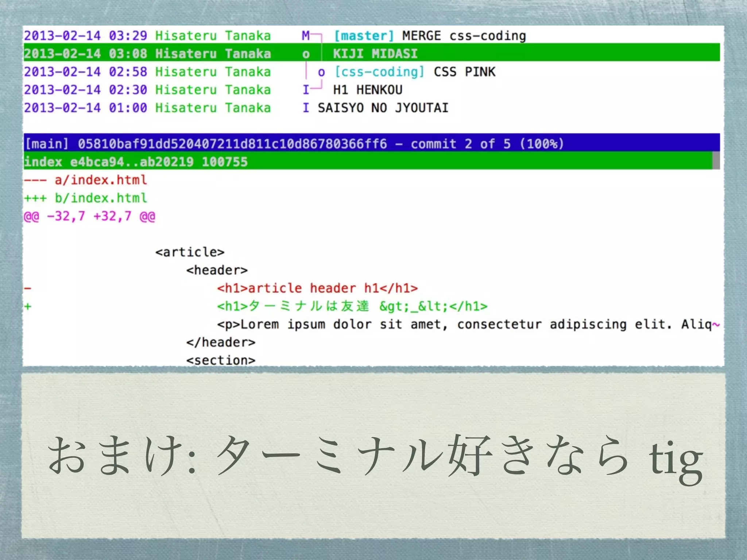The image size is (747, 560).
Task: Select the [master] branch label
Action: pos(364,36)
